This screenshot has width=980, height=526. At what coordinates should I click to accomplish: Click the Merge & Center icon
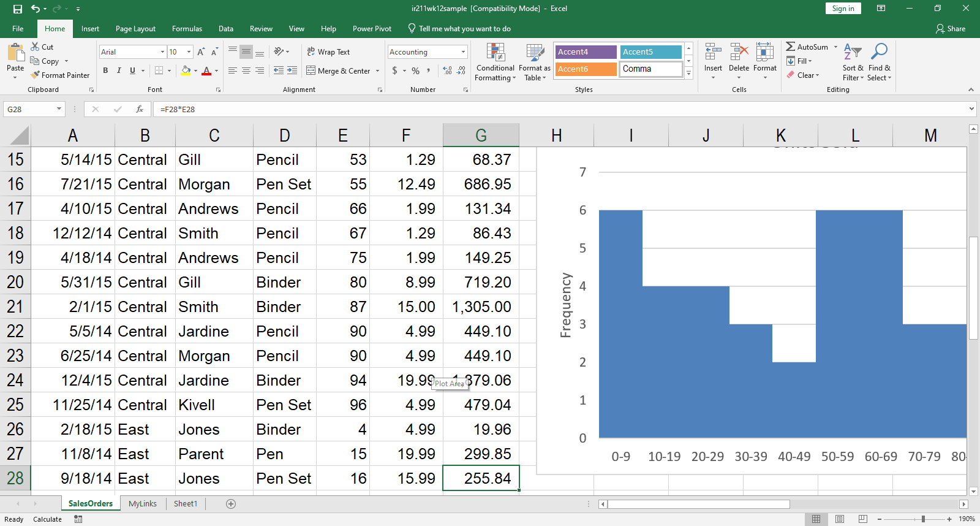tap(311, 71)
